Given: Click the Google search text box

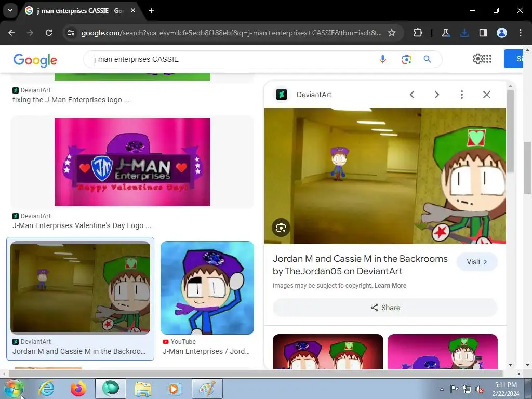Looking at the screenshot, I should click(231, 59).
